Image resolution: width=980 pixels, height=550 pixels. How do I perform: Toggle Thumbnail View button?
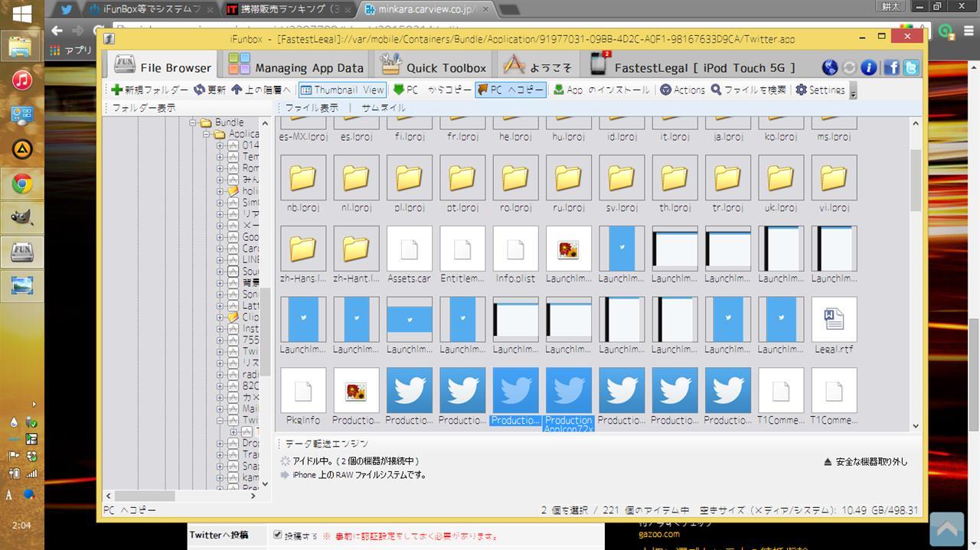pyautogui.click(x=342, y=89)
